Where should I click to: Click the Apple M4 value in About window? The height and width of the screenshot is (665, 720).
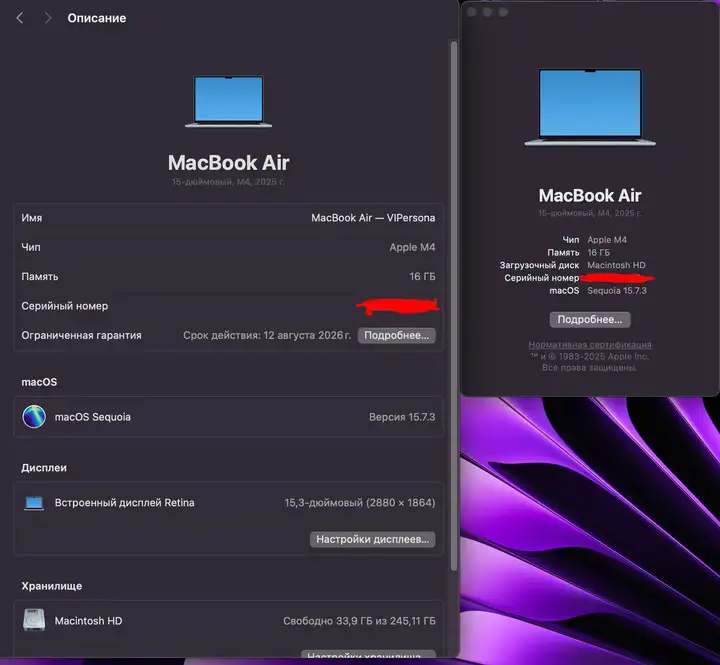coord(607,240)
